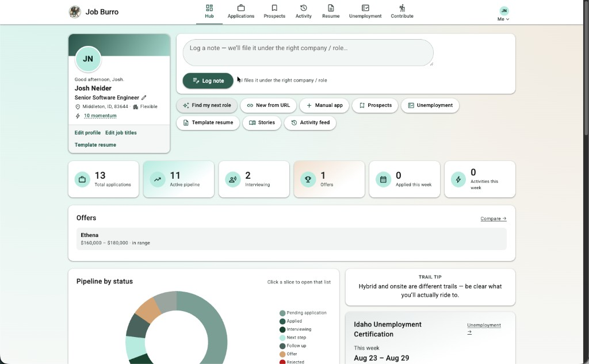
Task: Click calendar icon on Applied this week card
Action: click(383, 179)
